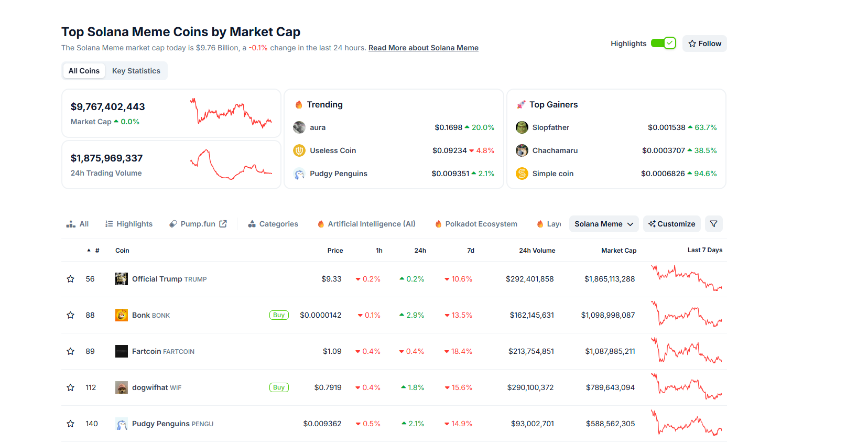This screenshot has width=868, height=443.
Task: Open the Customize table options
Action: (x=672, y=224)
